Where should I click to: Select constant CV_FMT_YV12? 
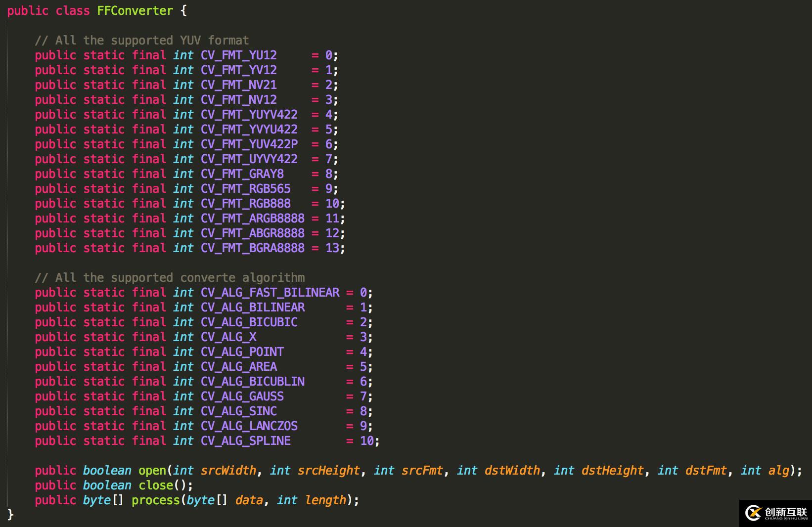[x=239, y=70]
